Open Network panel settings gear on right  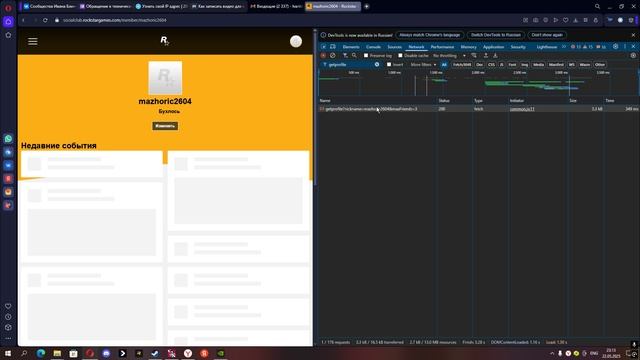(633, 56)
